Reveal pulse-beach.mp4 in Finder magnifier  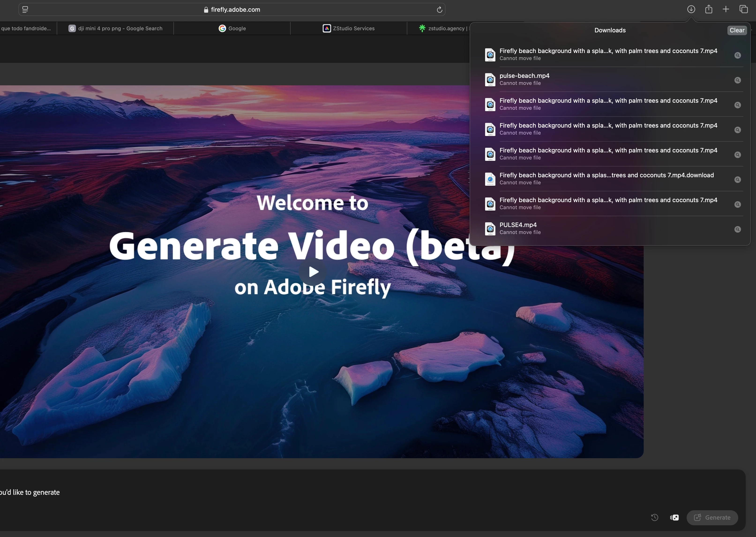coord(737,80)
